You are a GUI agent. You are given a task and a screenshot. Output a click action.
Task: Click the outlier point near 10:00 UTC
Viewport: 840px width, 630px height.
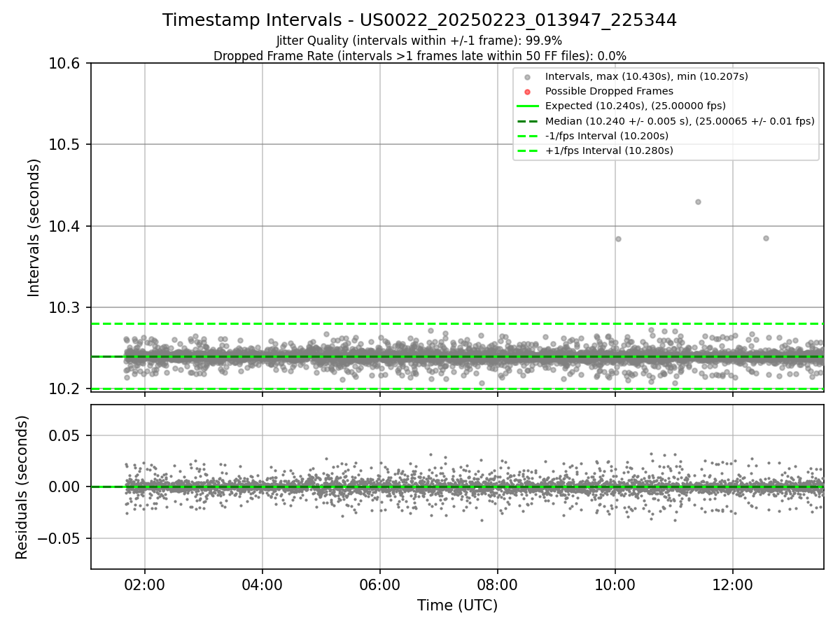tap(618, 239)
